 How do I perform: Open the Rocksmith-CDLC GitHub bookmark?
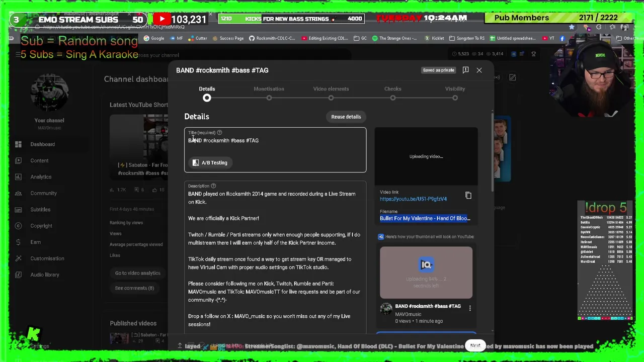pyautogui.click(x=272, y=38)
